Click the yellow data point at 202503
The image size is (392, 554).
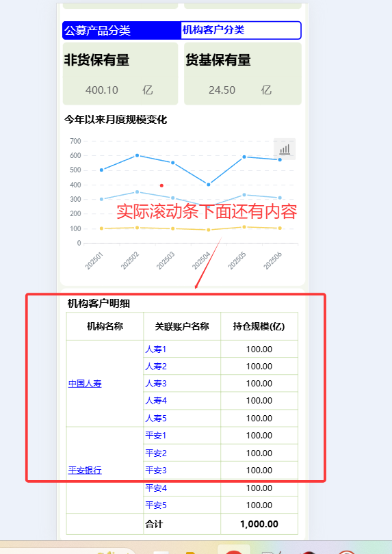pyautogui.click(x=173, y=228)
